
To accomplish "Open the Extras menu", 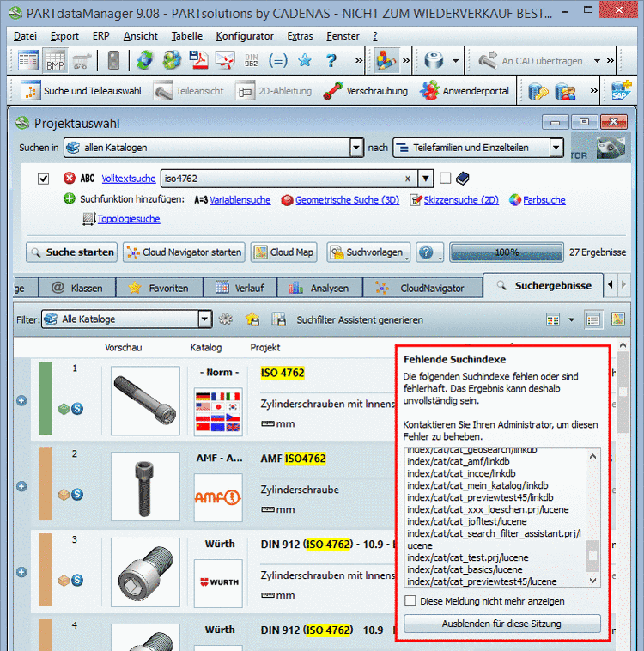I will click(x=300, y=36).
